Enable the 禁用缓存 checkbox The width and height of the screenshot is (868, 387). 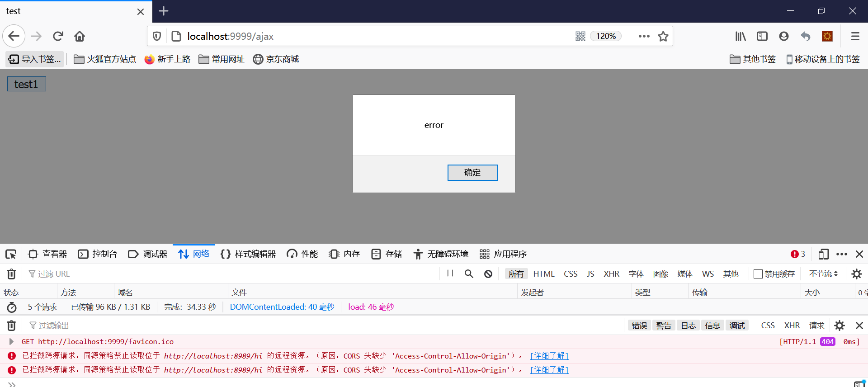pyautogui.click(x=758, y=274)
